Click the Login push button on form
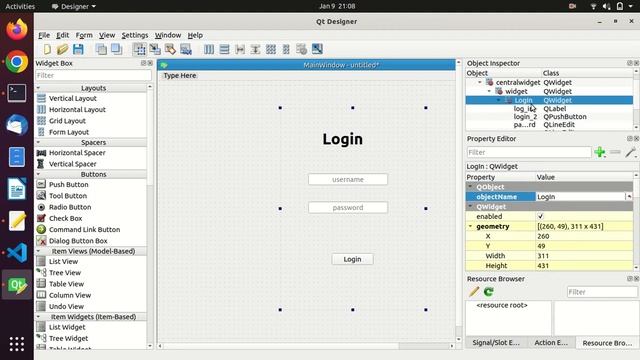 352,259
